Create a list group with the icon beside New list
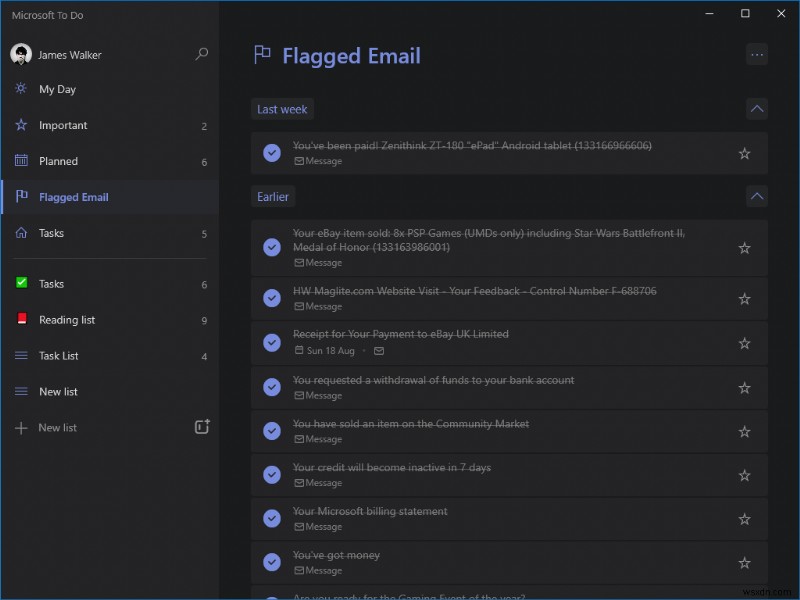The image size is (800, 600). pos(202,426)
